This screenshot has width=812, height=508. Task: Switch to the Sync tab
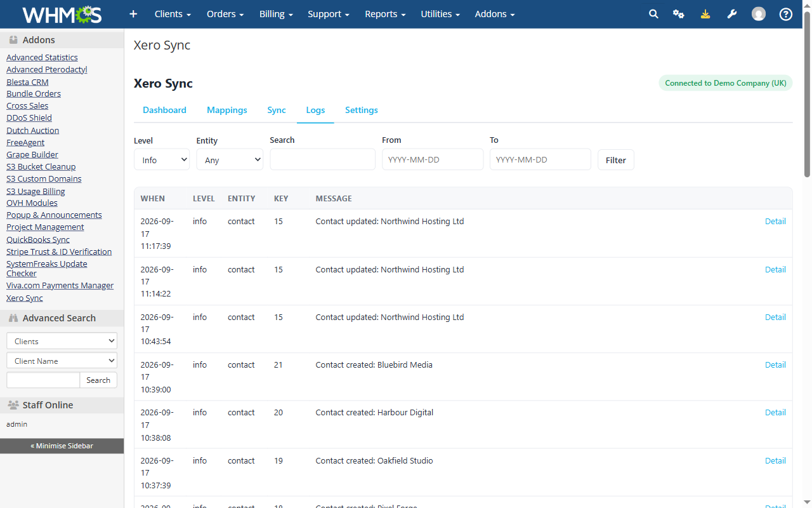[277, 110]
